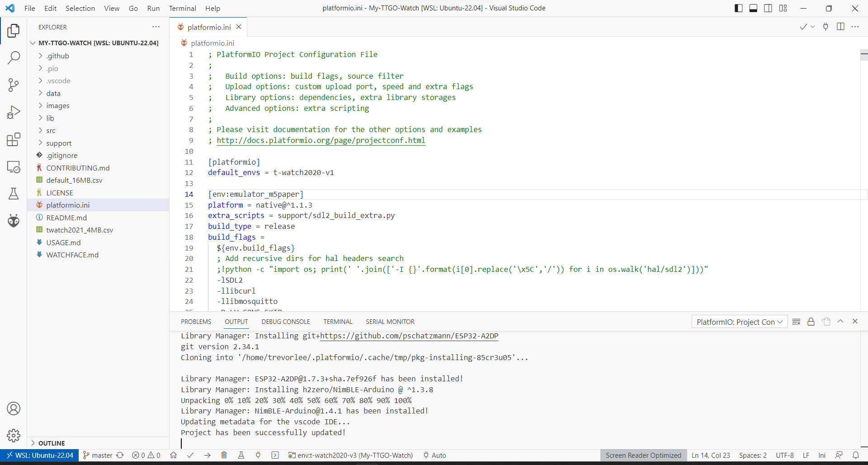Open the projectconf.html documentation link

pos(321,140)
